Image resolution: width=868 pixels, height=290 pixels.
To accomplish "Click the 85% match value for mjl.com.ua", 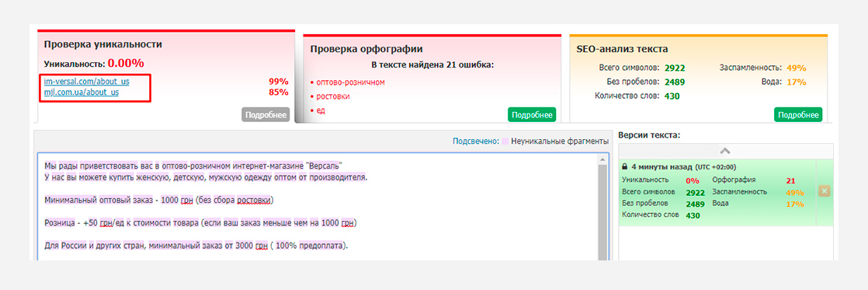I will pos(279,93).
